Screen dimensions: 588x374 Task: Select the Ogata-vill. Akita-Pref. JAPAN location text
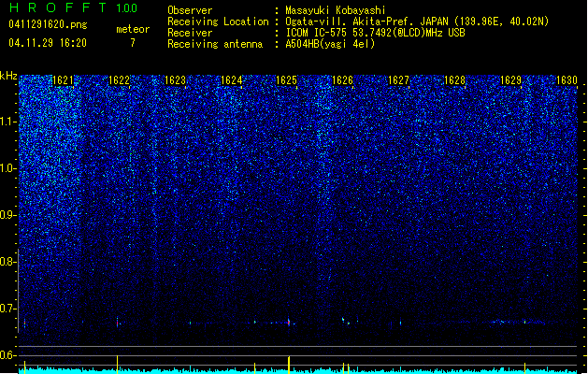pos(417,22)
